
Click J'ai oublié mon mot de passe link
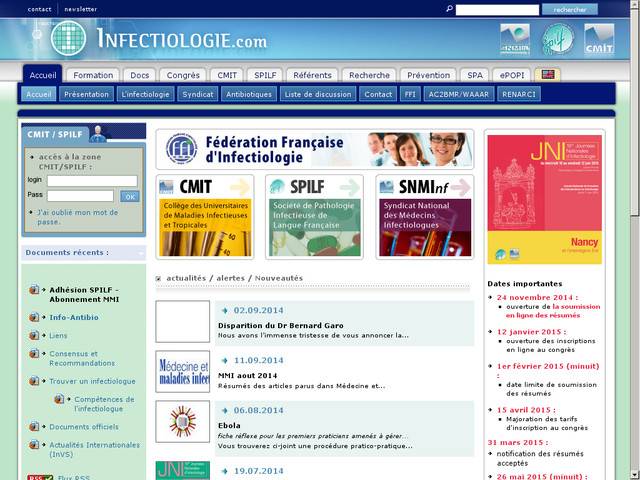(x=78, y=217)
